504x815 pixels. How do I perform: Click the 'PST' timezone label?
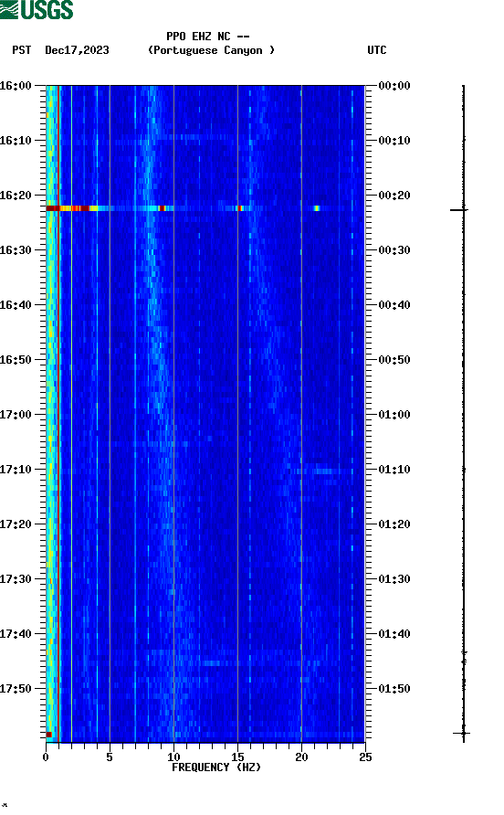coord(22,50)
